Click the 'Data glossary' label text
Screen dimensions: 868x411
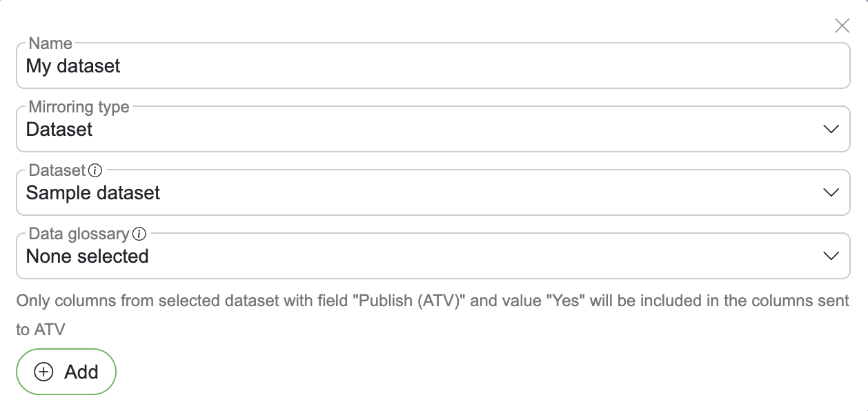[79, 234]
